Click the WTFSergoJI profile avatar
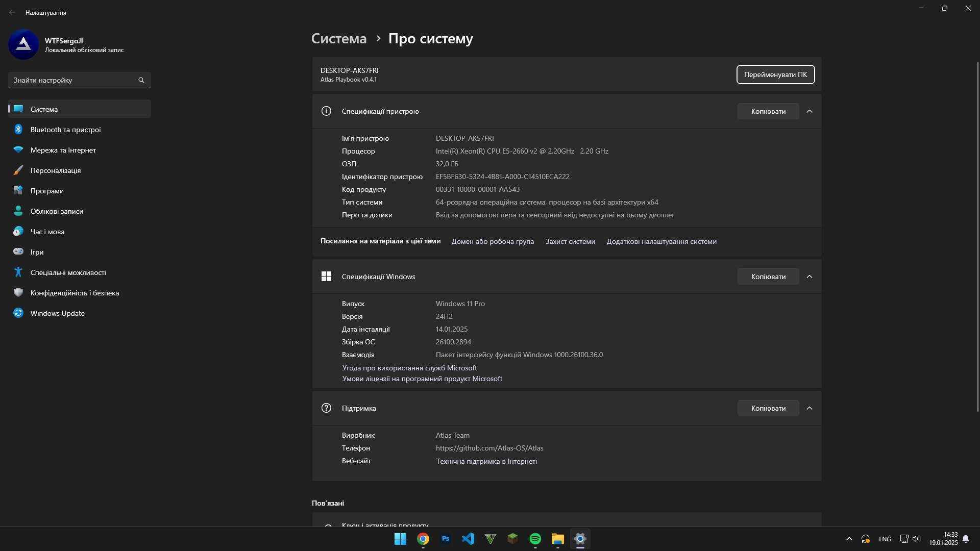The width and height of the screenshot is (980, 551). pyautogui.click(x=23, y=44)
